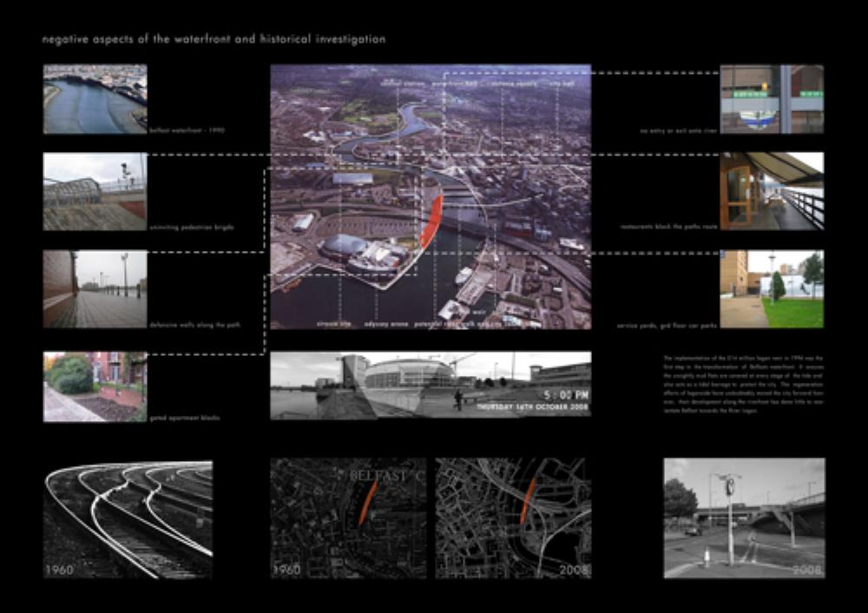
Task: Open the Belfast waterfront 1990 photo
Action: pyautogui.click(x=95, y=98)
